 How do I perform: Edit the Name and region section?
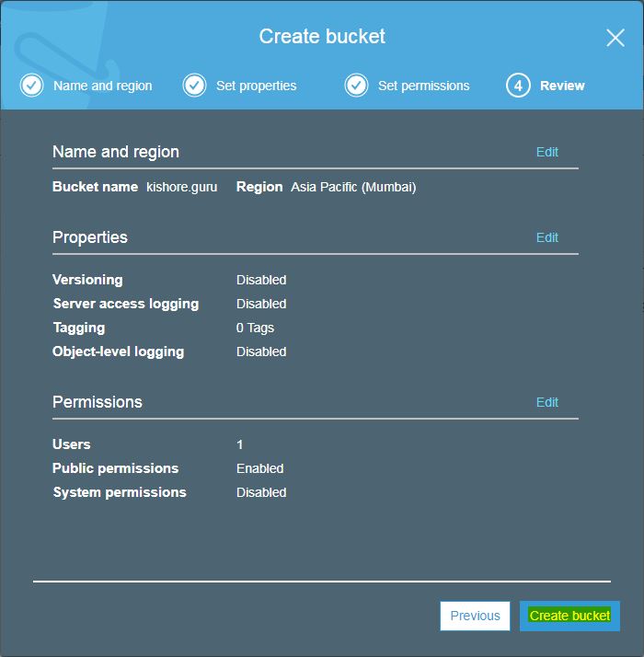547,152
